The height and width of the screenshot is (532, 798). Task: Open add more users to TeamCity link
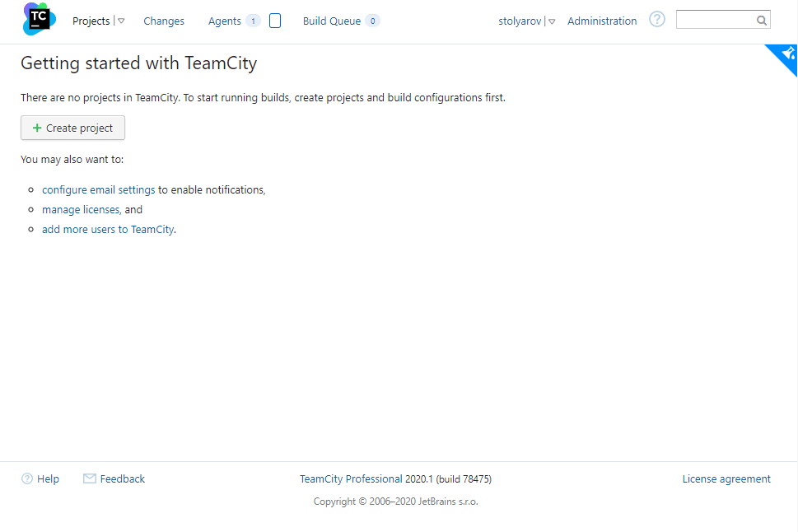click(x=108, y=230)
